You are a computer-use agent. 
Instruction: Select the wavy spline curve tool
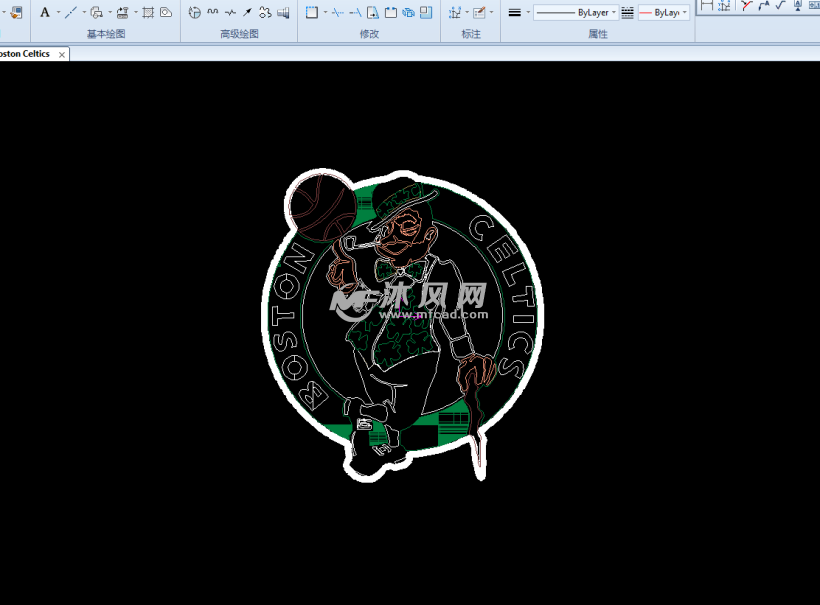click(x=212, y=12)
